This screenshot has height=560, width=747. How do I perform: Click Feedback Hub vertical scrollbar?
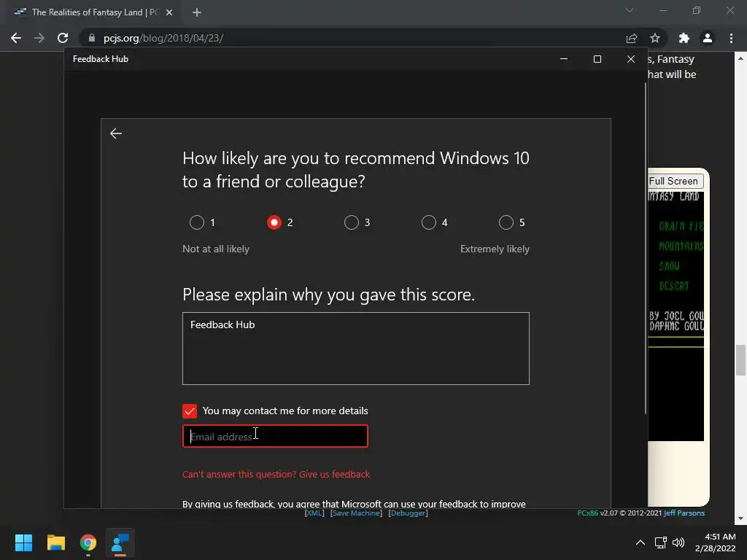646,248
